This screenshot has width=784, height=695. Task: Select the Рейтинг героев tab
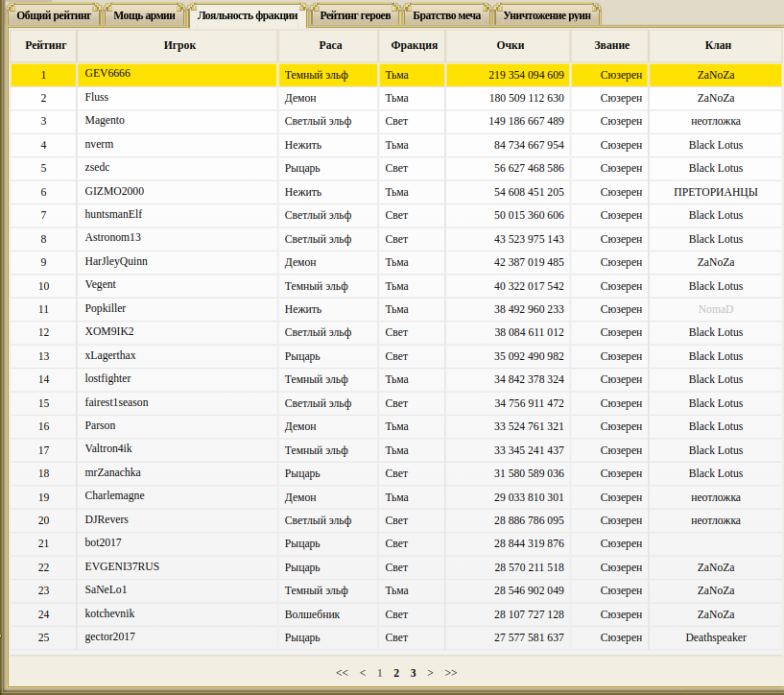[x=355, y=16]
